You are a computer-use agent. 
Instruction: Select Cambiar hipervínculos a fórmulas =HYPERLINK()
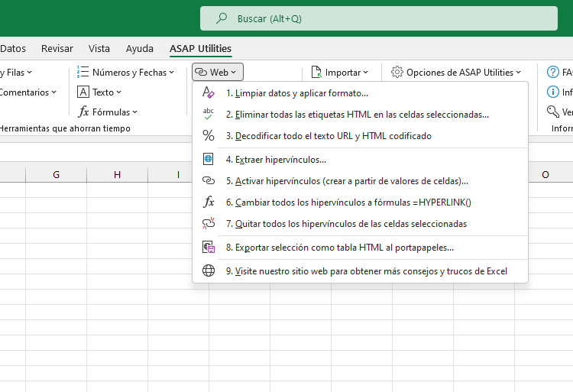coord(360,202)
